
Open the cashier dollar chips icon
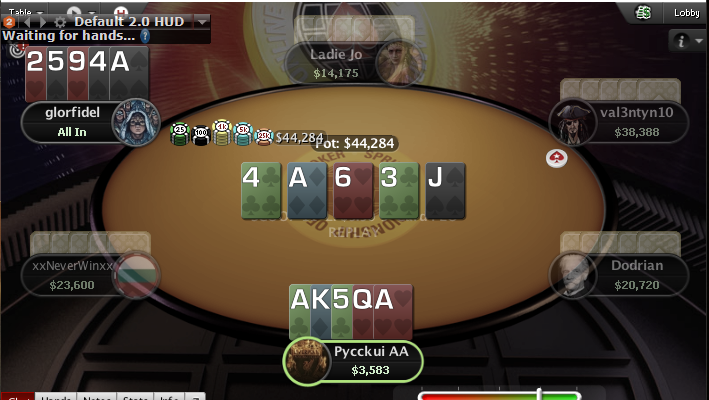coord(643,13)
